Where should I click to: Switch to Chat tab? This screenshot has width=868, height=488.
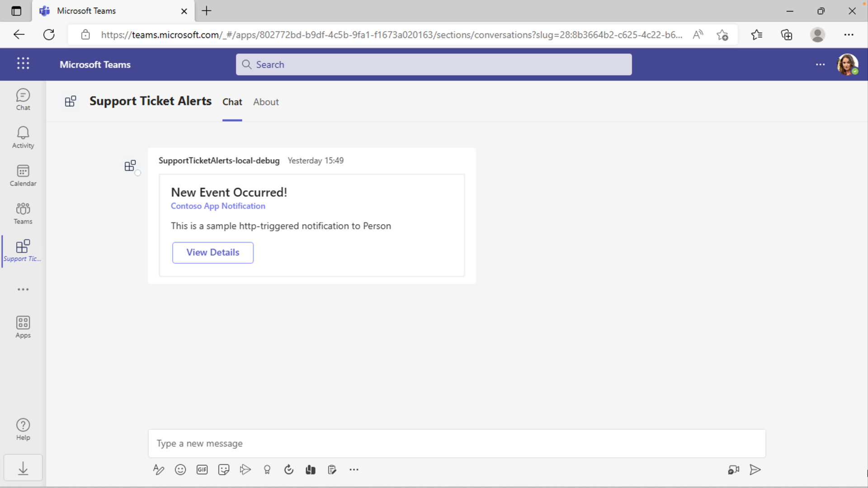pos(232,101)
